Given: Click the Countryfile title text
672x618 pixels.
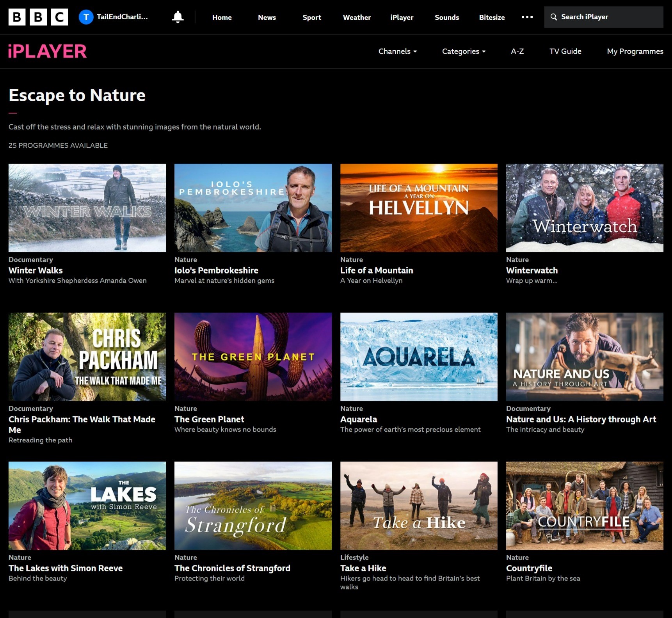Looking at the screenshot, I should [x=529, y=568].
